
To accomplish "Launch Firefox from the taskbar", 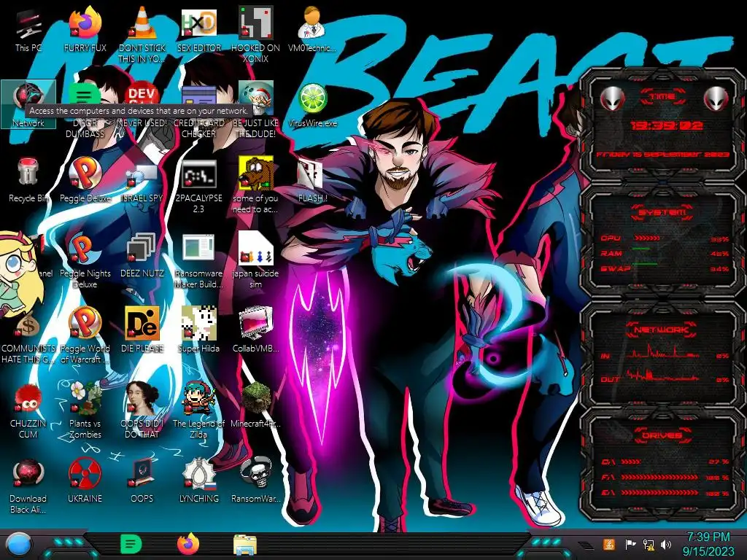I will (x=188, y=544).
